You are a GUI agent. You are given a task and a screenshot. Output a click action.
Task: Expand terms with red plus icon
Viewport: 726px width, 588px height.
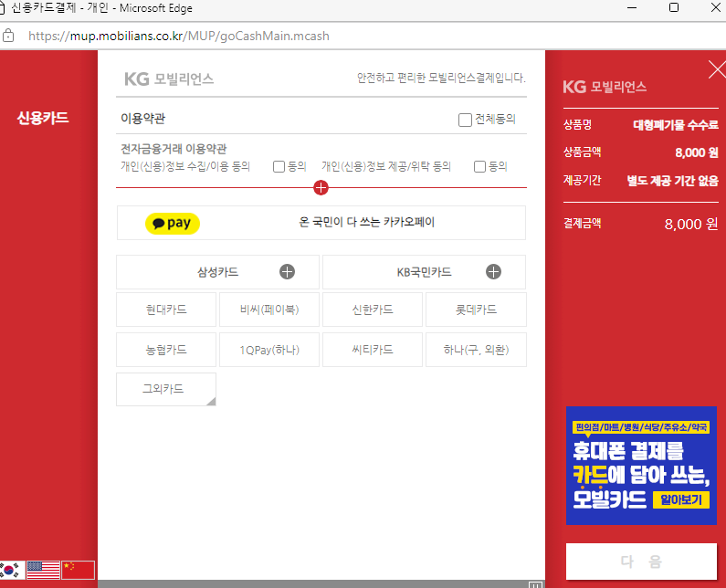(321, 188)
